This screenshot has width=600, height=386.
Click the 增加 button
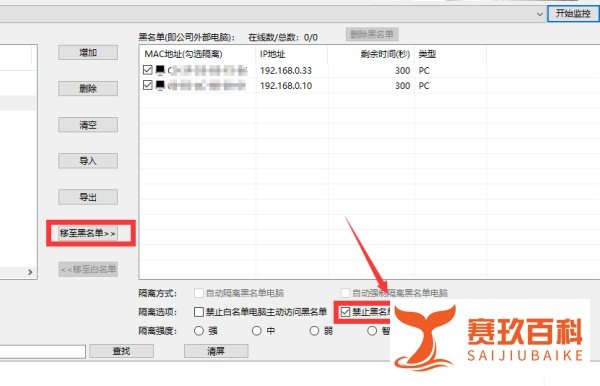pos(88,52)
